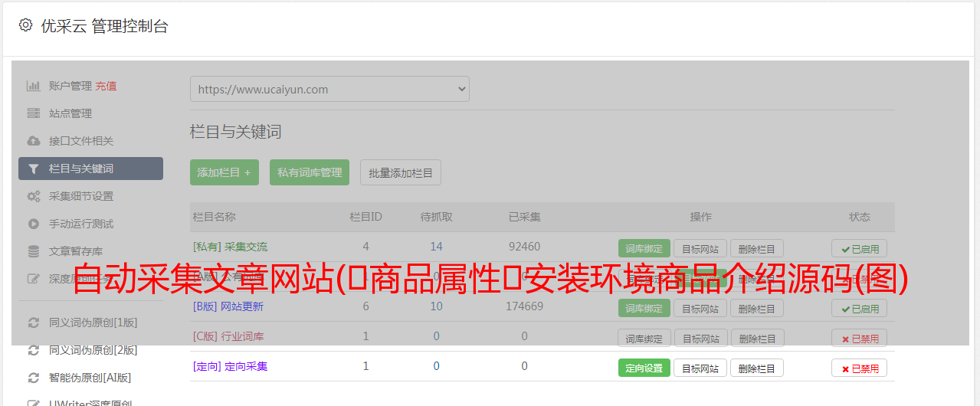This screenshot has width=980, height=406.
Task: Open 私有词库管理
Action: [310, 172]
